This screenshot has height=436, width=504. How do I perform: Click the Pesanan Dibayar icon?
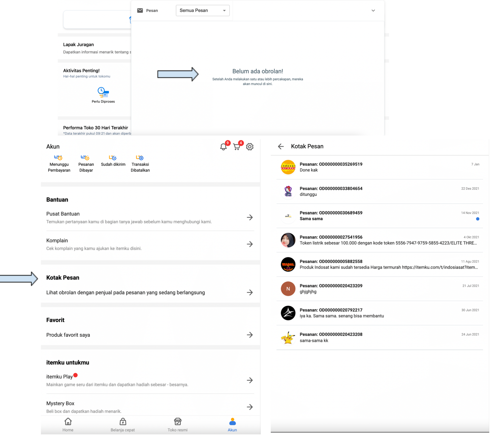(x=85, y=158)
